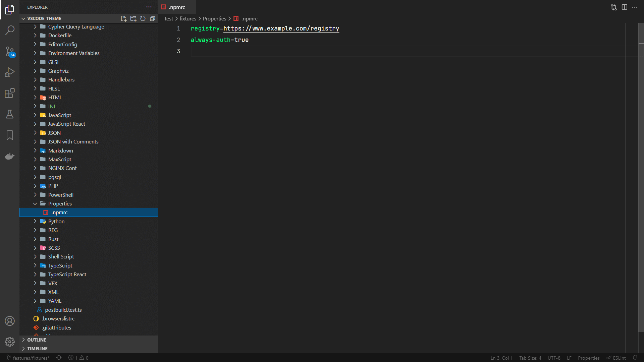The width and height of the screenshot is (644, 362).
Task: Click fixtures in the breadcrumb path
Action: pyautogui.click(x=188, y=19)
